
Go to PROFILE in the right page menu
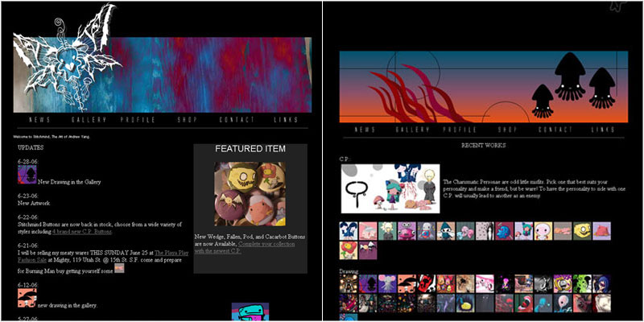pyautogui.click(x=460, y=130)
